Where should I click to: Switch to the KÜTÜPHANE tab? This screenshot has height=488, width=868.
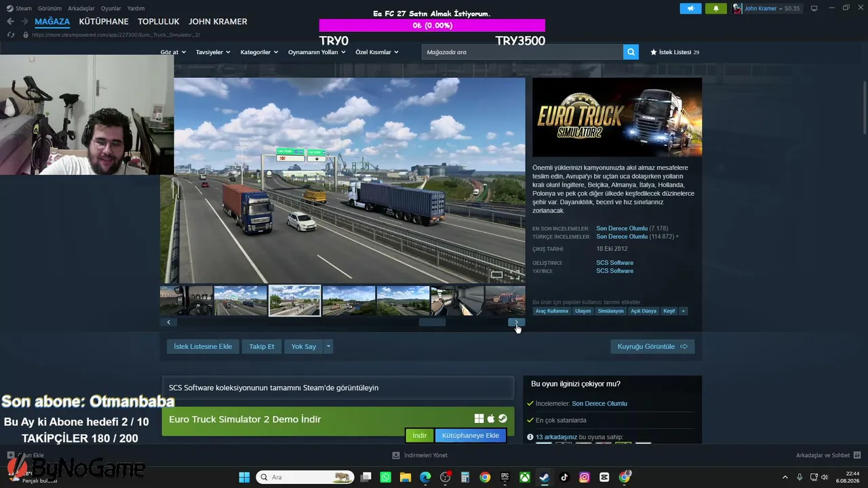pos(104,22)
